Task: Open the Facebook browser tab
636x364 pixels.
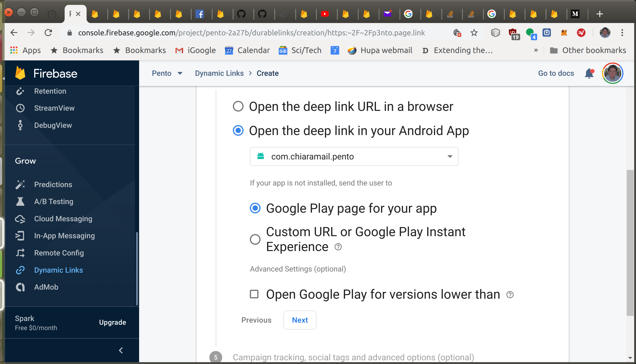Action: click(x=199, y=14)
